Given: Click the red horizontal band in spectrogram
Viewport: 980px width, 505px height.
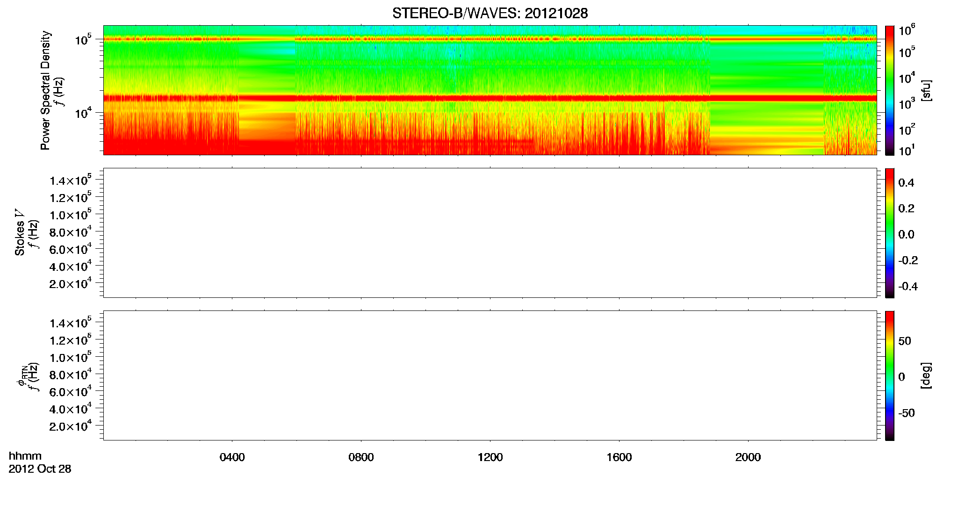Looking at the screenshot, I should (490, 98).
